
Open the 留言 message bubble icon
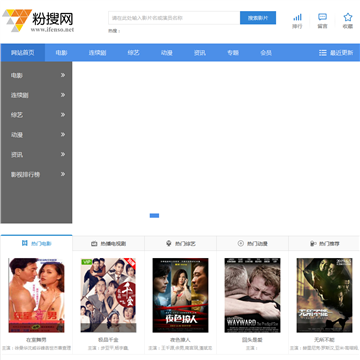(x=322, y=17)
